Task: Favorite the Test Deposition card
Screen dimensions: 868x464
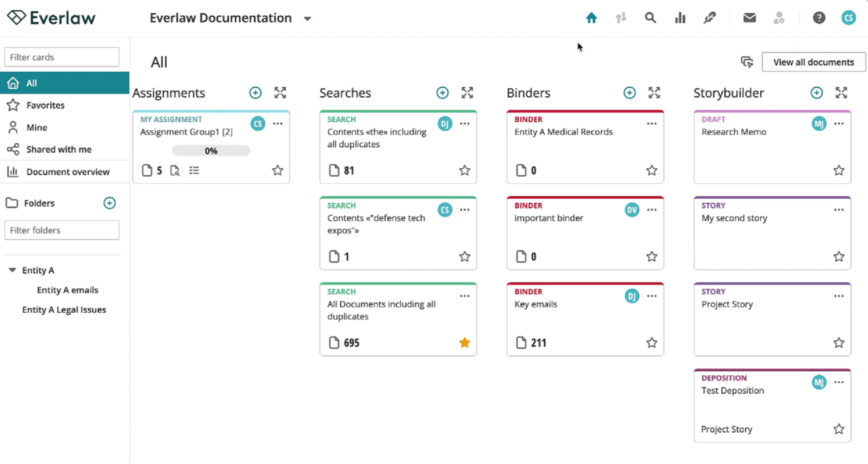Action: click(x=839, y=429)
